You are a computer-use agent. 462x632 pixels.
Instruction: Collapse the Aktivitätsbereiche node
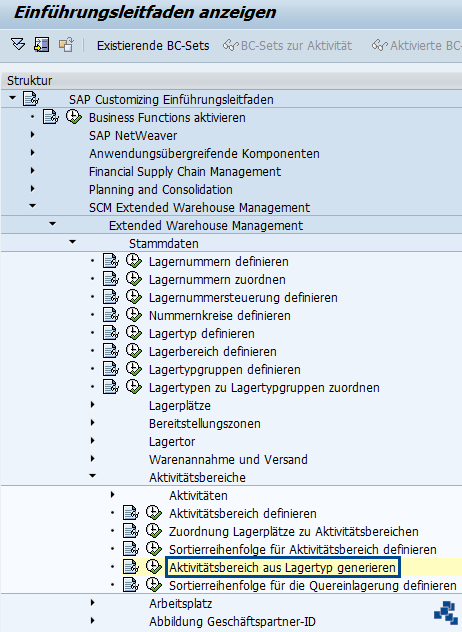(93, 476)
